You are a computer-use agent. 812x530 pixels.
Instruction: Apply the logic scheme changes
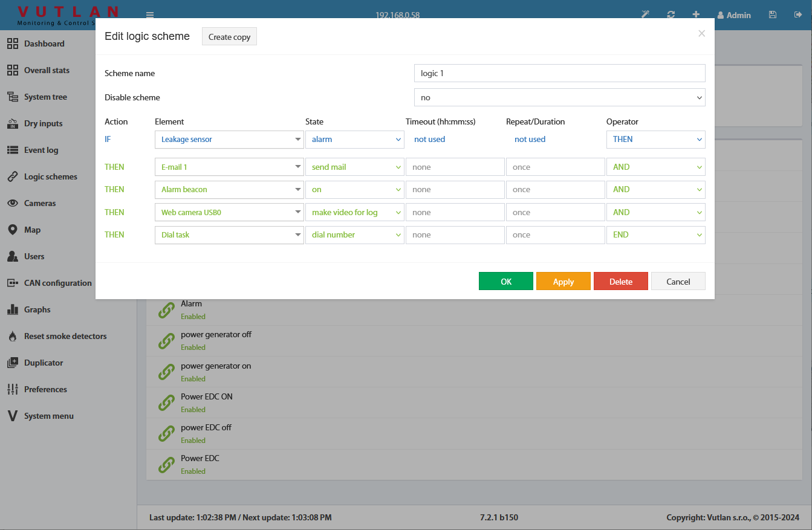click(563, 281)
